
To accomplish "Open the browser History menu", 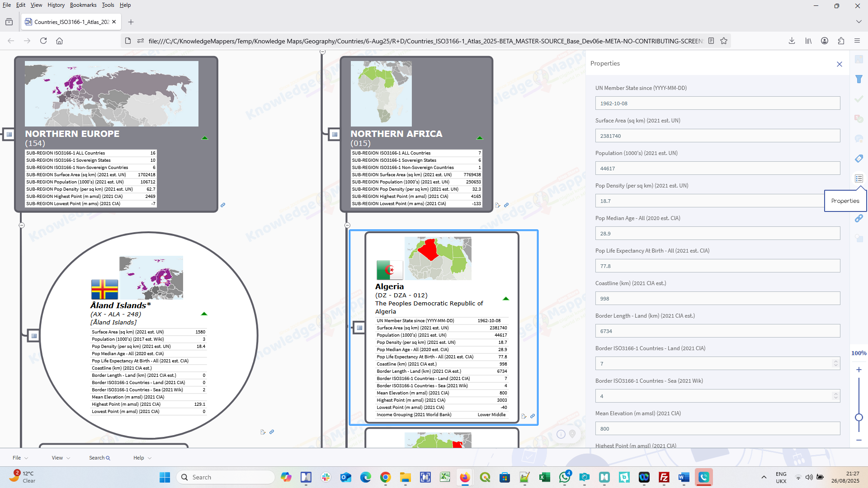I will click(x=56, y=5).
